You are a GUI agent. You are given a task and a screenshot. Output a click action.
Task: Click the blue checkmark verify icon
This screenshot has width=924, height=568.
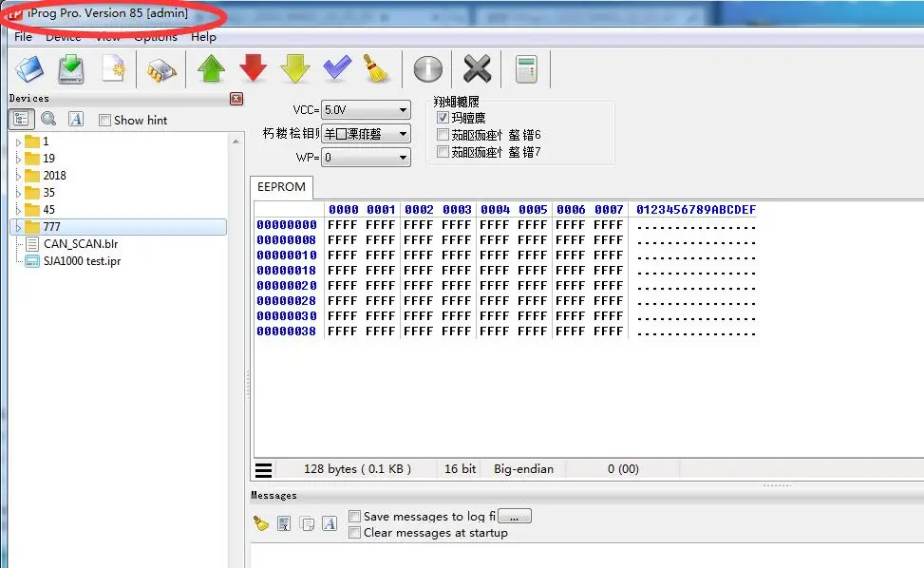337,68
